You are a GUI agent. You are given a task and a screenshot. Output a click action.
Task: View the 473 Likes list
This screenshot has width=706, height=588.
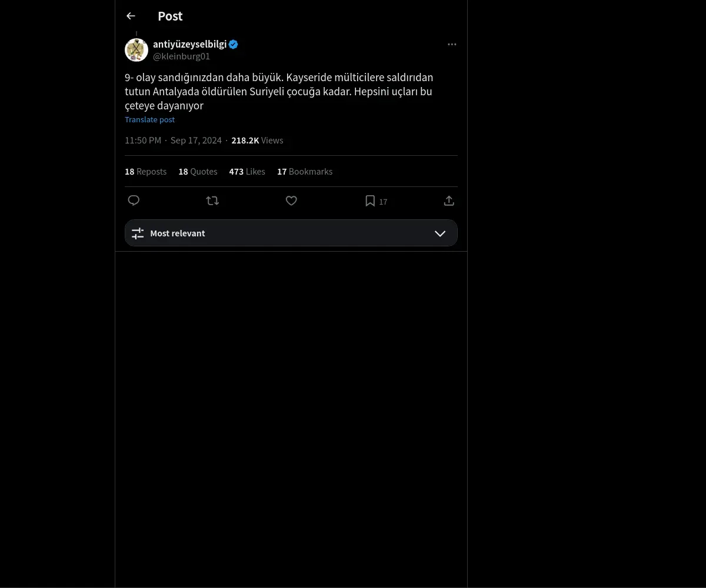(247, 172)
